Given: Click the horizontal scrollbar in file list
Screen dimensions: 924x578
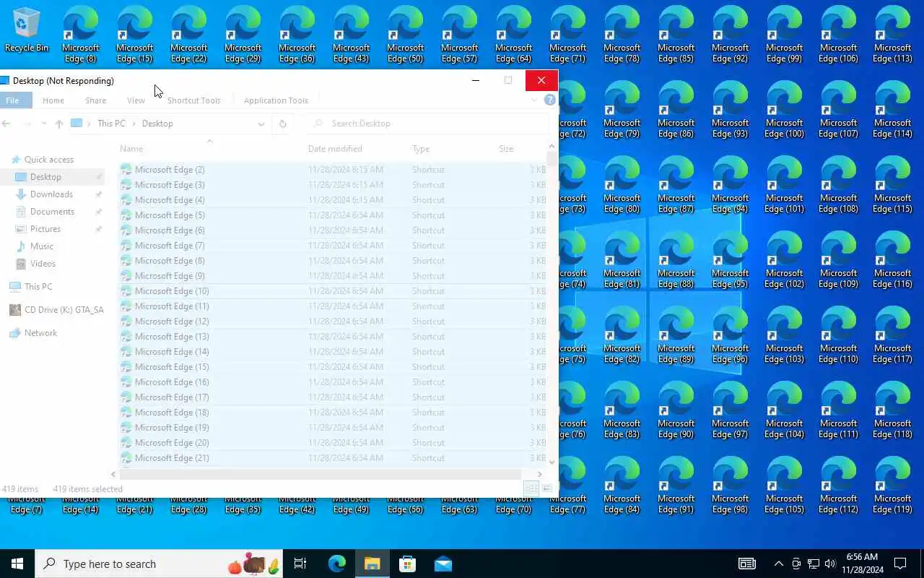Looking at the screenshot, I should click(320, 474).
